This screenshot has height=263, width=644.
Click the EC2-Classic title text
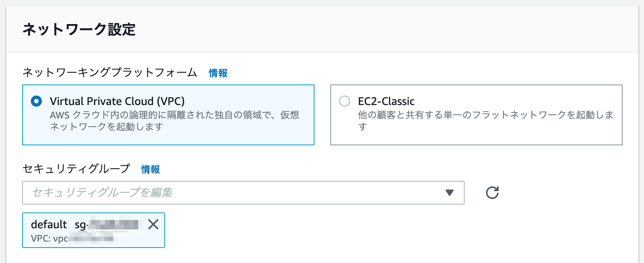pyautogui.click(x=386, y=101)
